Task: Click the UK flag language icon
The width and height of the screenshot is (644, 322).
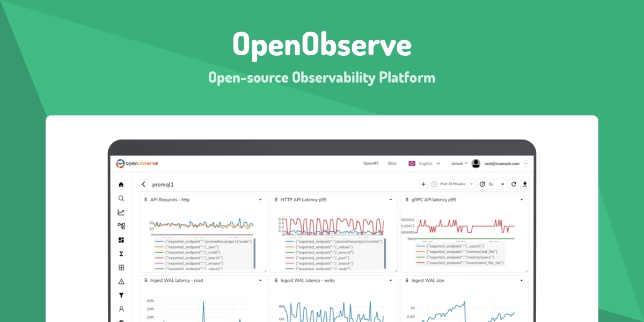Action: [x=412, y=163]
